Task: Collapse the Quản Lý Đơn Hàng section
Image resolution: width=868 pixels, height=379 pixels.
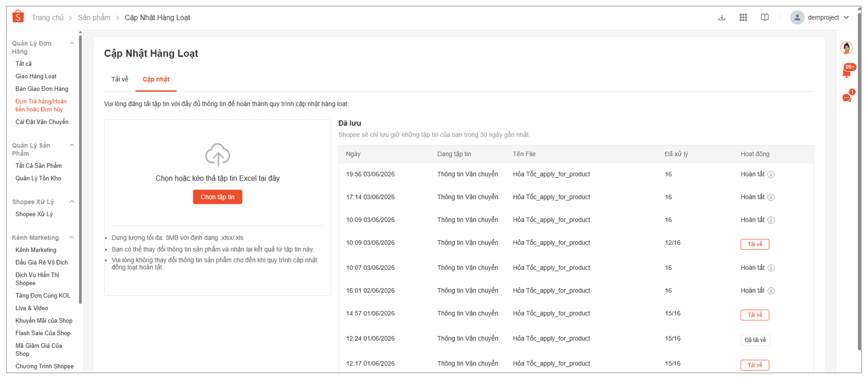Action: (72, 43)
